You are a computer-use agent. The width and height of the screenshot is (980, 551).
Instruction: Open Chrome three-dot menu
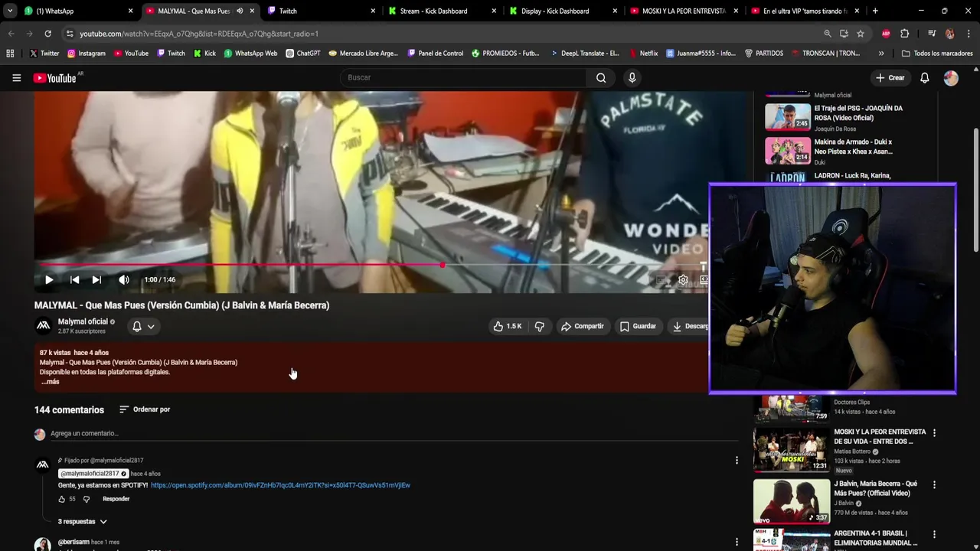pyautogui.click(x=968, y=34)
